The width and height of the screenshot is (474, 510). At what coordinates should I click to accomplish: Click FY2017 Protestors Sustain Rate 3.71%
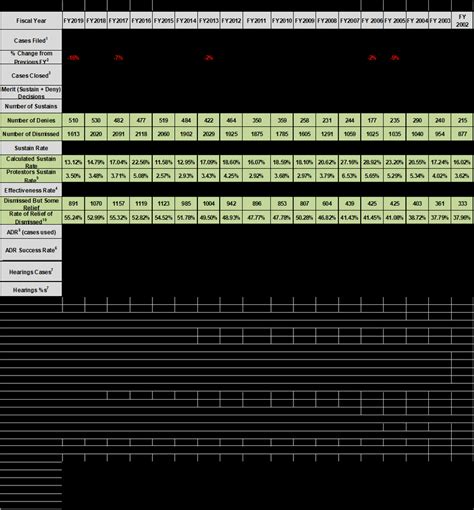119,176
